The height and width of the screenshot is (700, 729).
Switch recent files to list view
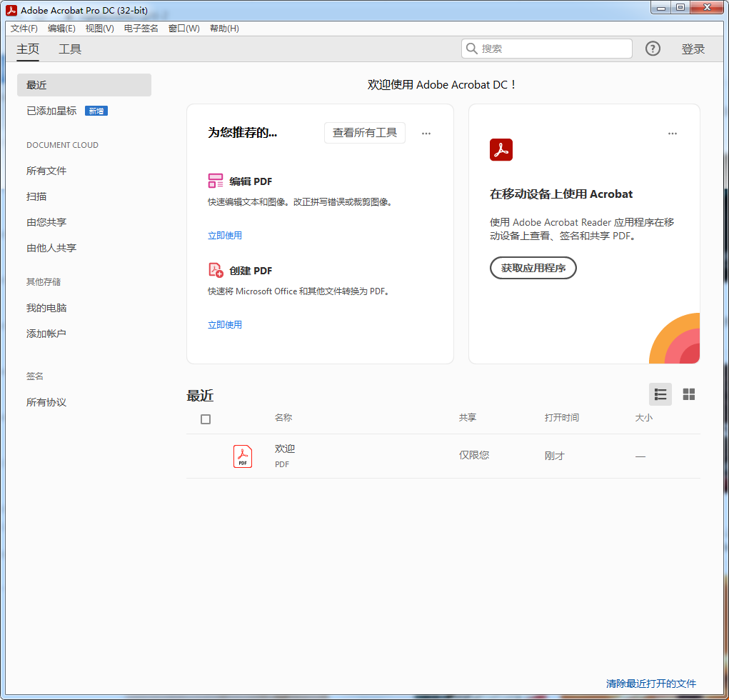click(x=660, y=394)
